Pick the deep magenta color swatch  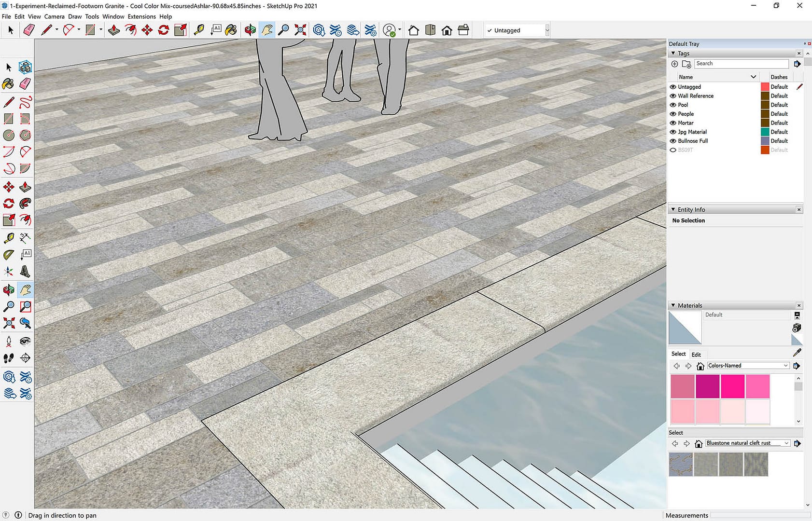tap(707, 386)
